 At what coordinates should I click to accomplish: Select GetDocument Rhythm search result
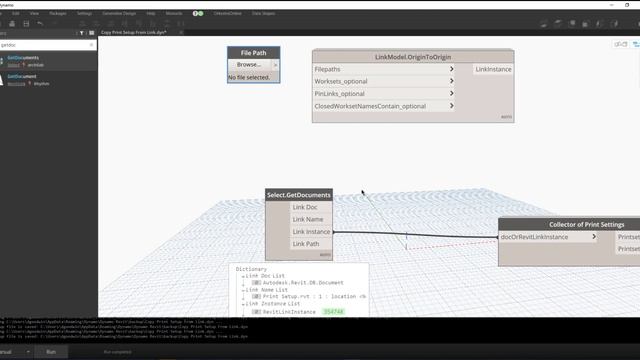tap(49, 80)
